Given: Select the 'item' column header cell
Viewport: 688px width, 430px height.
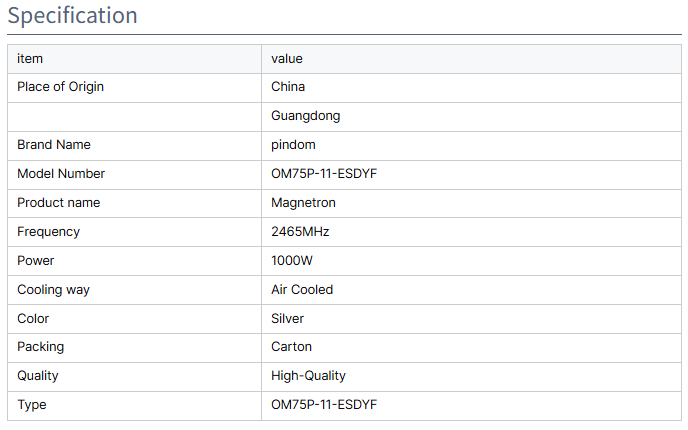Looking at the screenshot, I should pos(134,59).
